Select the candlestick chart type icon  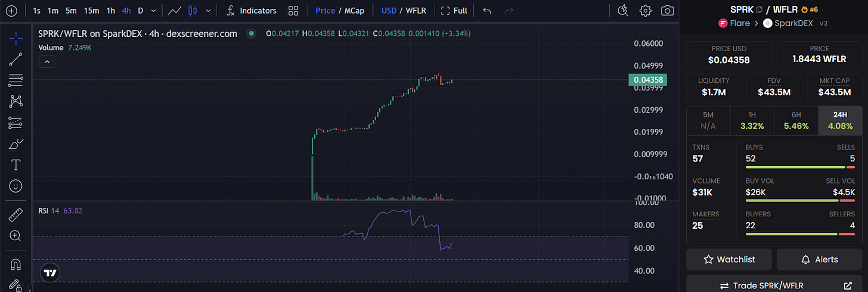click(192, 11)
